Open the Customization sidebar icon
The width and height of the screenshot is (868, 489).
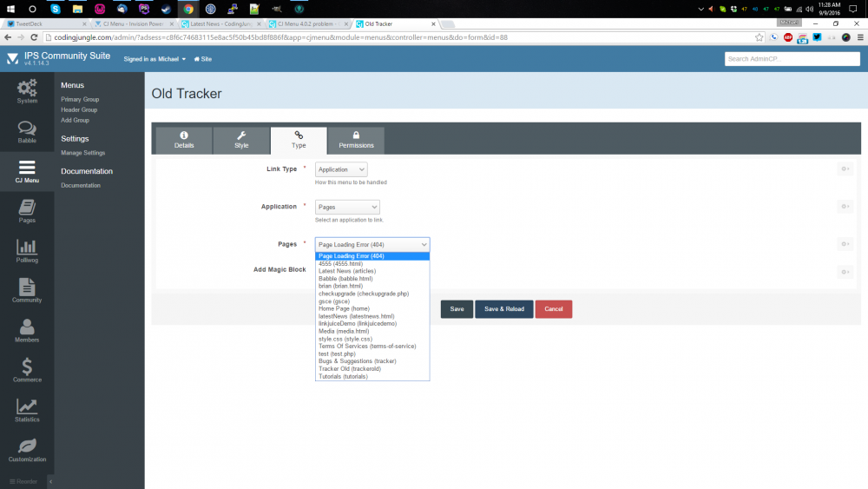(27, 450)
